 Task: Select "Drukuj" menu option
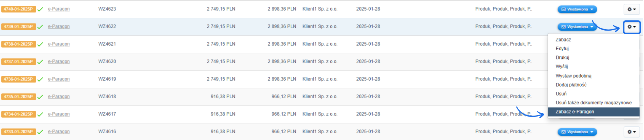562,58
